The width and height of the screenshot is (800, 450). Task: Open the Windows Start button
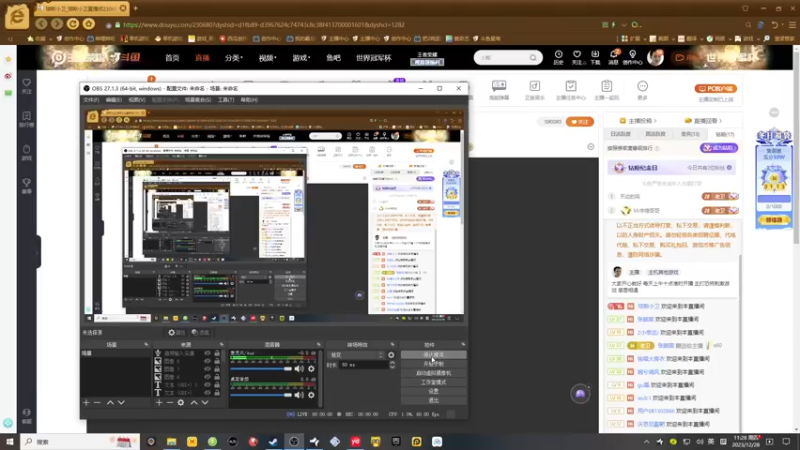click(10, 441)
